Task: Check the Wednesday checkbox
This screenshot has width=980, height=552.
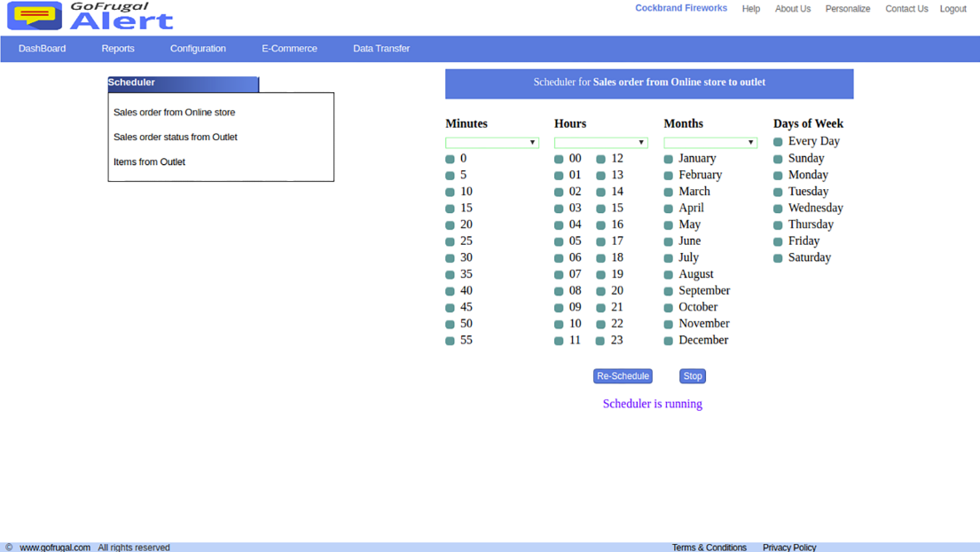Action: [778, 209]
